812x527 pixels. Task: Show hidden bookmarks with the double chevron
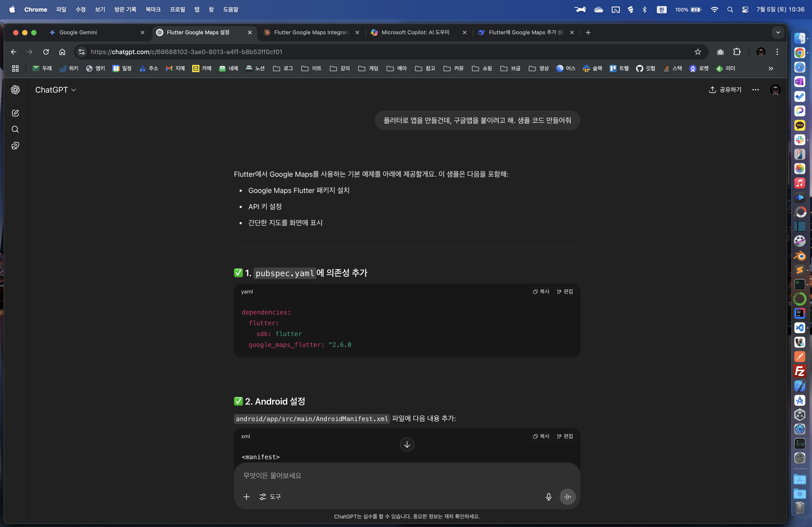(771, 69)
